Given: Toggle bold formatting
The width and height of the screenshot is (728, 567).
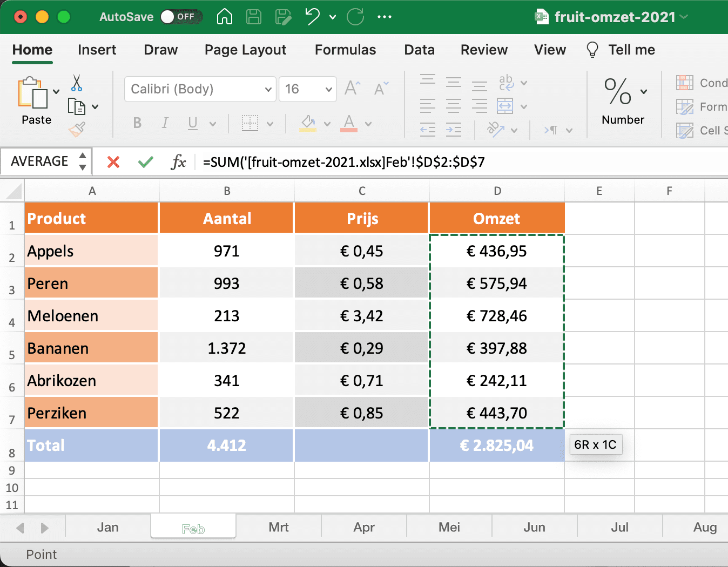Looking at the screenshot, I should click(x=137, y=123).
